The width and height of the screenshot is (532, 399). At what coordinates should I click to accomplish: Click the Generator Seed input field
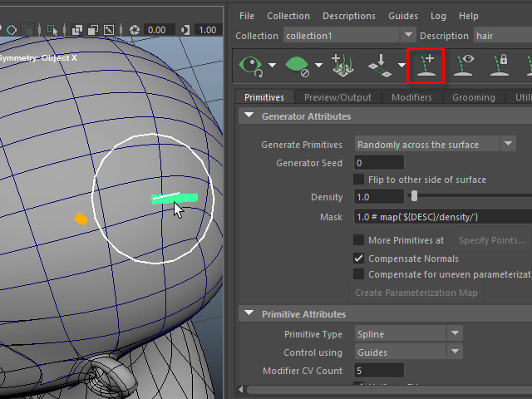(x=379, y=163)
